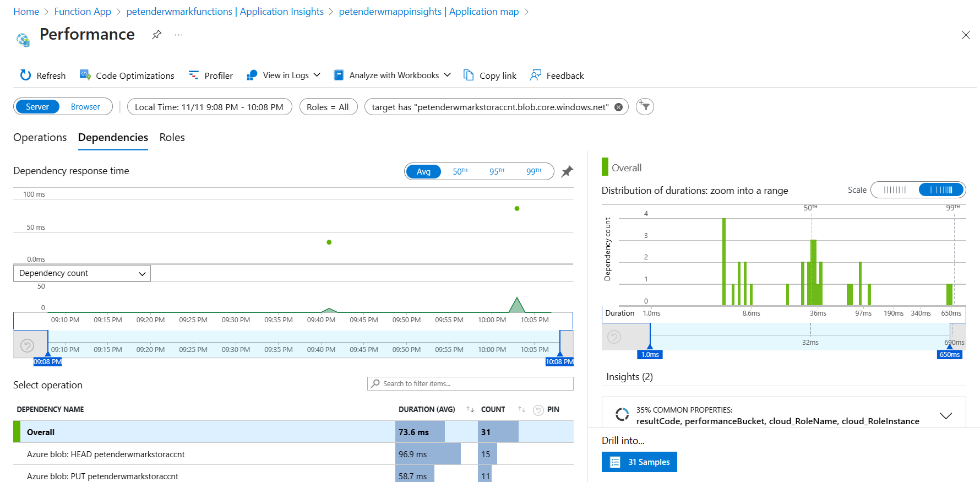Select the Server toggle
The height and width of the screenshot is (482, 980).
(37, 107)
